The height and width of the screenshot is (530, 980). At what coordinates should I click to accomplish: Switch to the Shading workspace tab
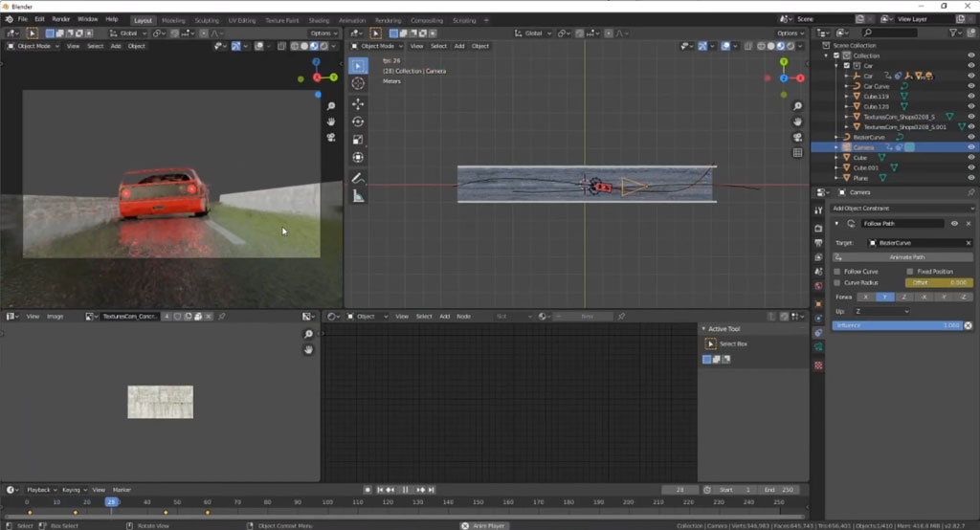(x=319, y=21)
